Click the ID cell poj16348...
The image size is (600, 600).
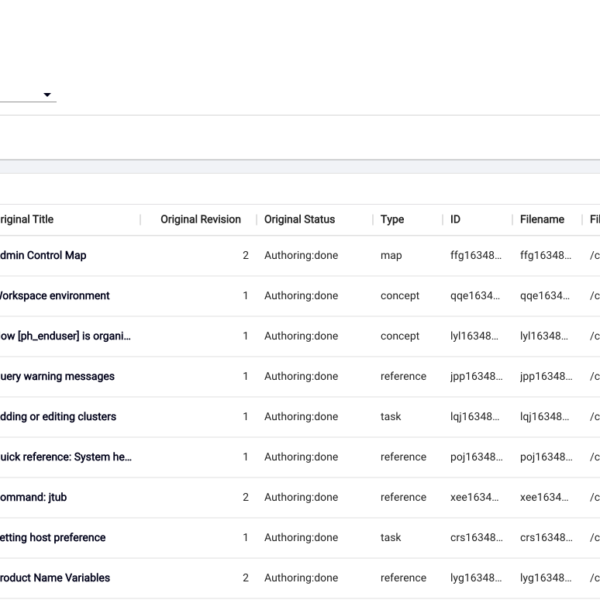[x=476, y=457]
